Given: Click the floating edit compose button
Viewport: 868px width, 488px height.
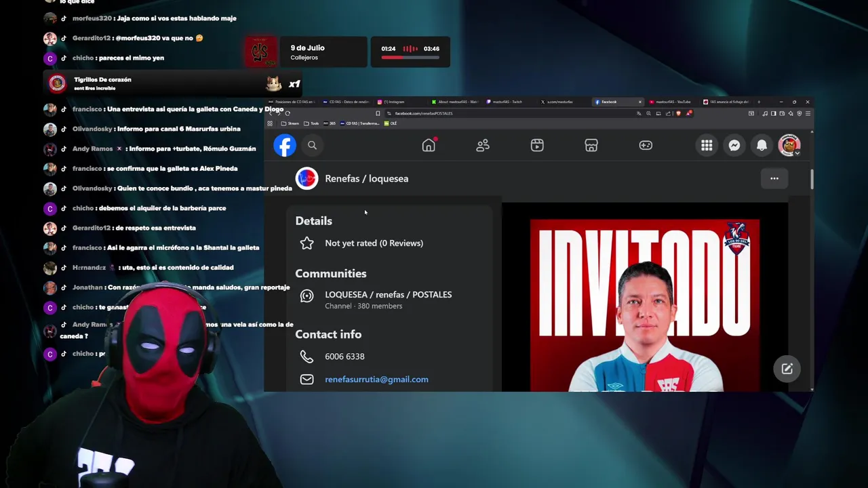Looking at the screenshot, I should (x=787, y=369).
